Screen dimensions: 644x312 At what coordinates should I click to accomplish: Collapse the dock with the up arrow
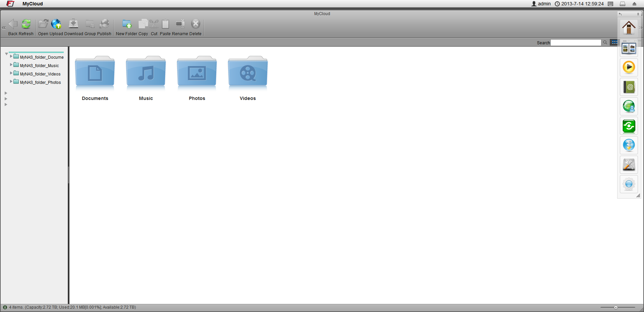point(638,14)
